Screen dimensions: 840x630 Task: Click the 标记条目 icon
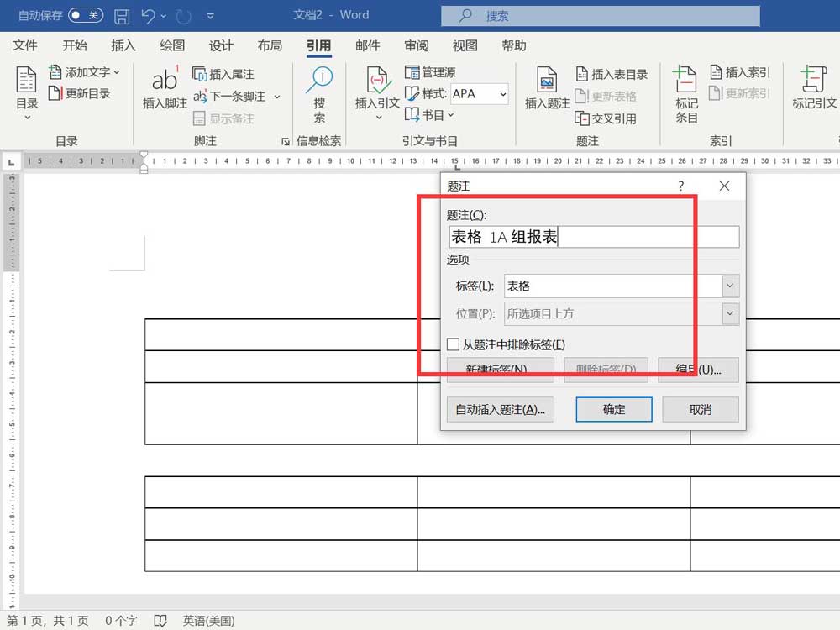point(685,79)
